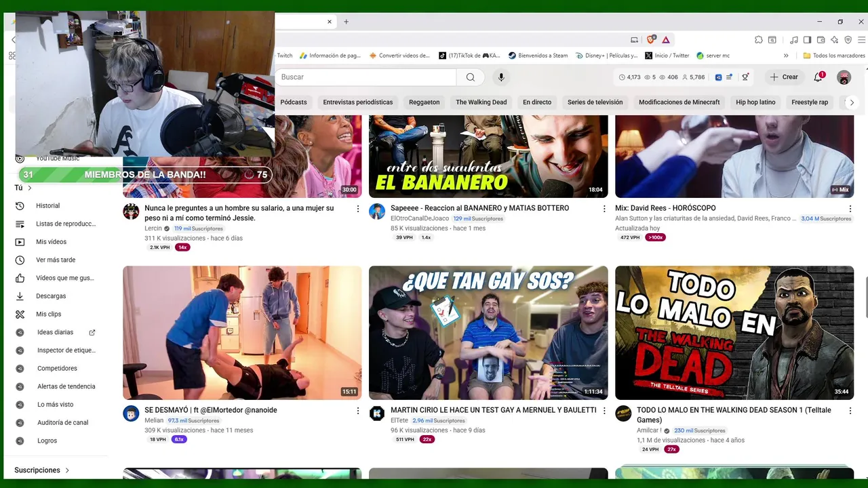The image size is (868, 488).
Task: Click the blue vidIQ logo icon
Action: pos(718,77)
